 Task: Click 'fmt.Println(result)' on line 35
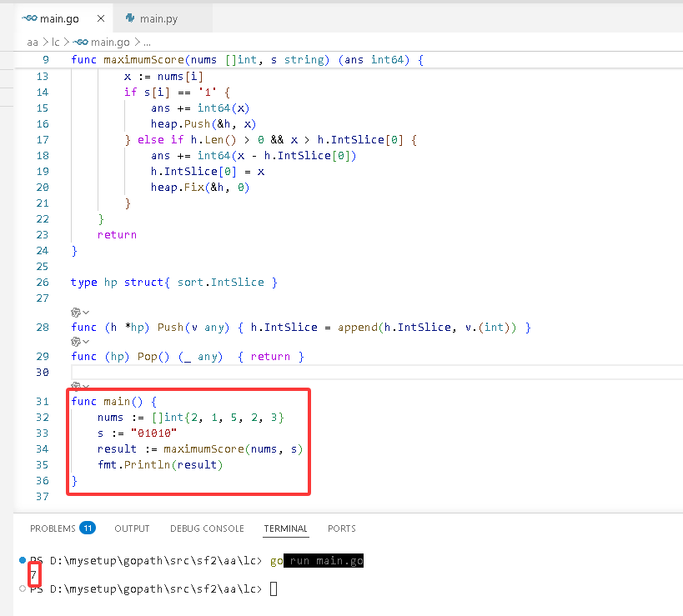[160, 465]
